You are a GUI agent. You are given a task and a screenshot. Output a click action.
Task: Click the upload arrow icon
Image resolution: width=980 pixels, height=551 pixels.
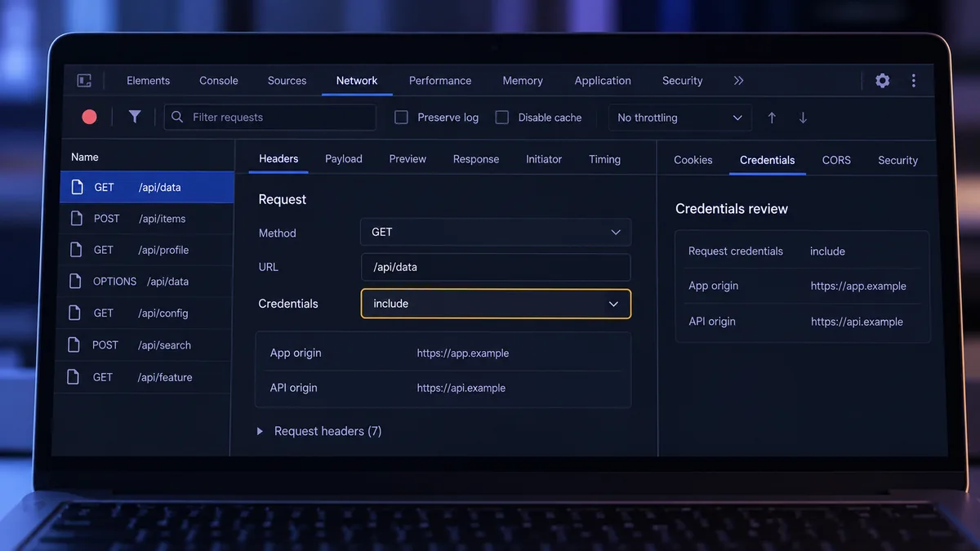pyautogui.click(x=772, y=118)
